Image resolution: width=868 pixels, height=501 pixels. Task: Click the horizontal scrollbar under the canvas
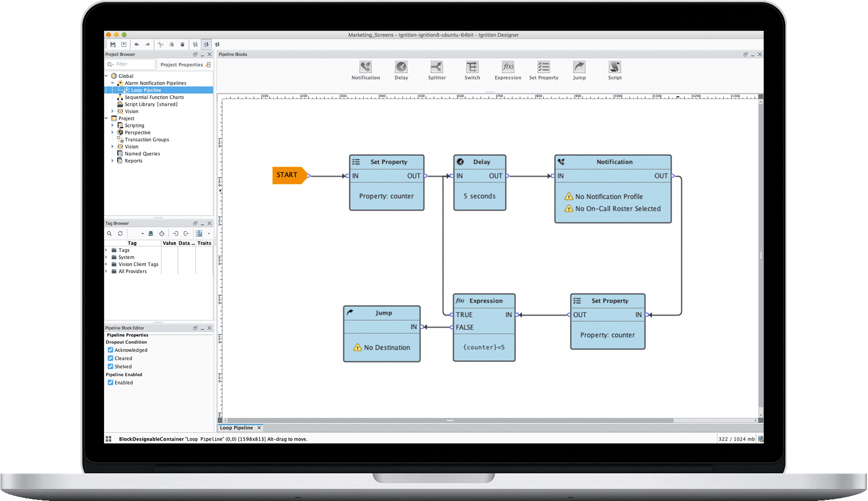click(450, 420)
